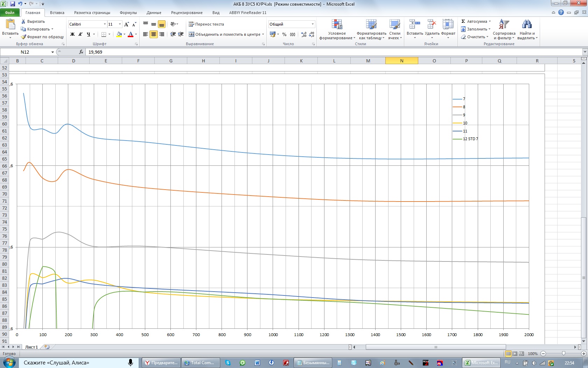Click Delete cells (Удалить)
Screen dimensions: 588x368
pyautogui.click(x=432, y=29)
